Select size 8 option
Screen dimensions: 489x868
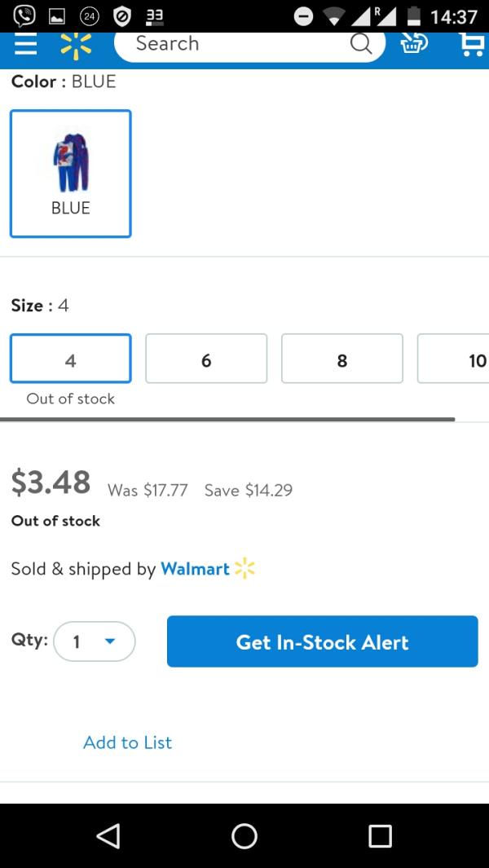[341, 359]
